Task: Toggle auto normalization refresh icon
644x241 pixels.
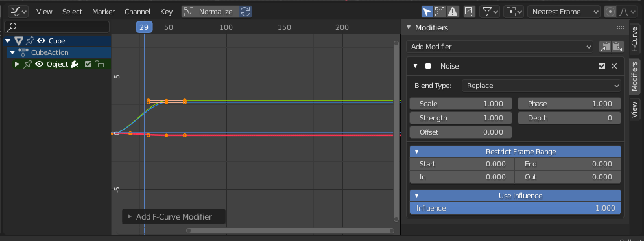Action: (245, 12)
